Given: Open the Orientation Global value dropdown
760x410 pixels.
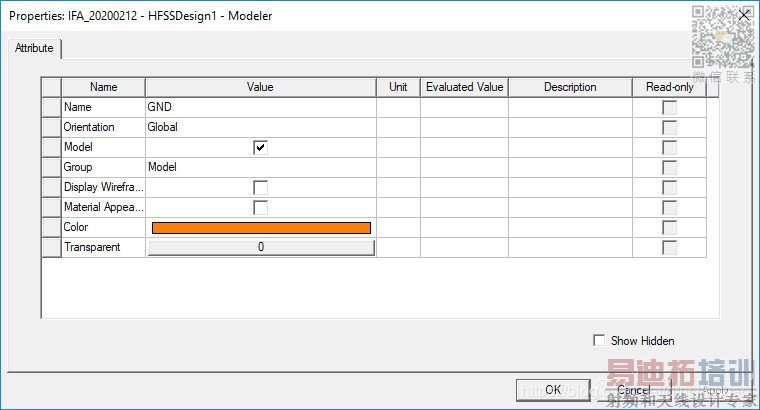Looking at the screenshot, I should pyautogui.click(x=260, y=127).
